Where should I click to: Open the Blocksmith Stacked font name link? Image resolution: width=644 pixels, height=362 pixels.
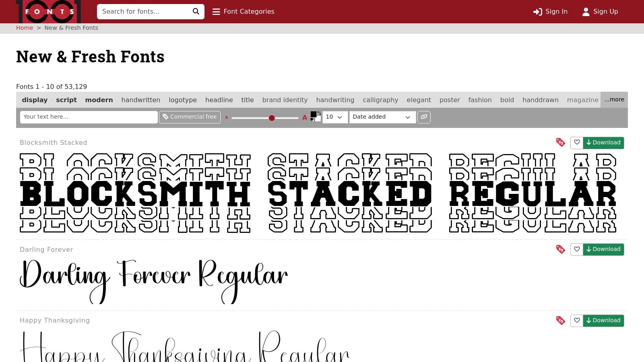pyautogui.click(x=54, y=143)
